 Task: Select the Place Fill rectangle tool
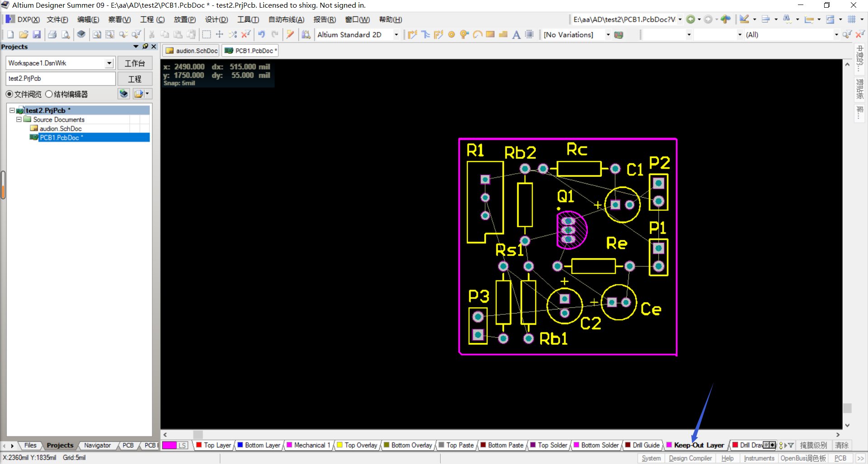pyautogui.click(x=490, y=34)
